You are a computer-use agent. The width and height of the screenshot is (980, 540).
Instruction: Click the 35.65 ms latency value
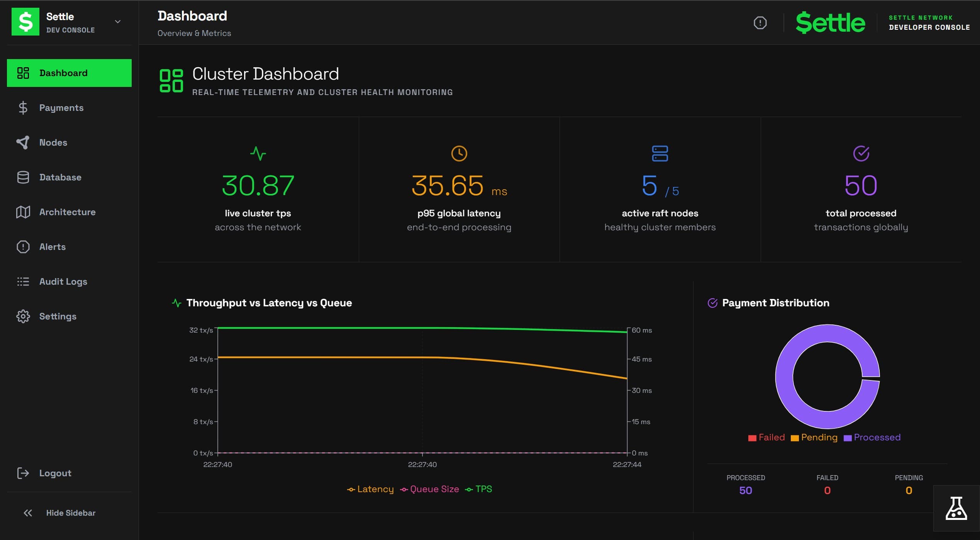pyautogui.click(x=459, y=186)
